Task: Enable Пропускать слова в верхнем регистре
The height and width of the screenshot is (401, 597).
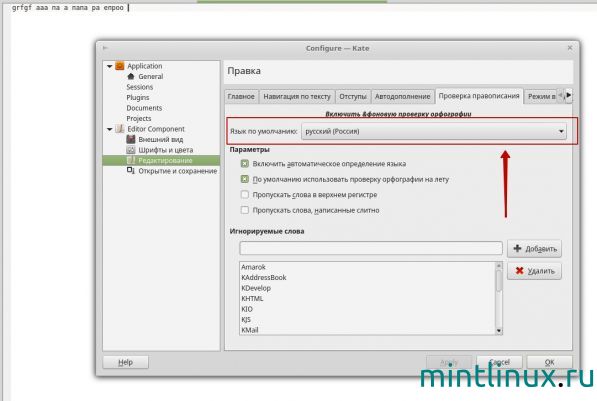Action: pos(244,195)
